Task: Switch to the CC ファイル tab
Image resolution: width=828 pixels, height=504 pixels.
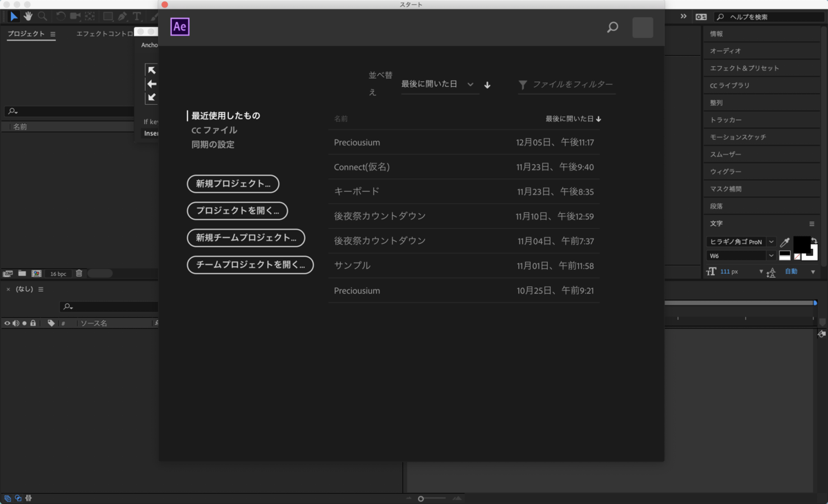Action: (215, 130)
